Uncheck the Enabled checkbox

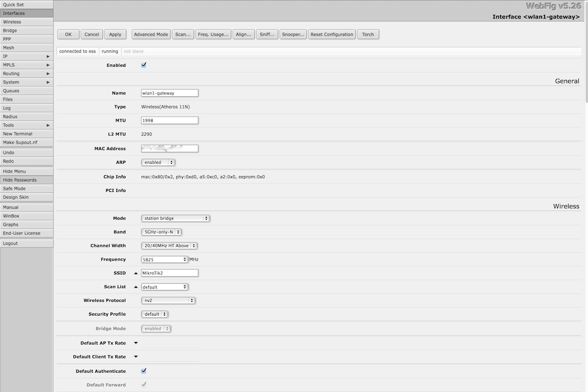[x=144, y=65]
